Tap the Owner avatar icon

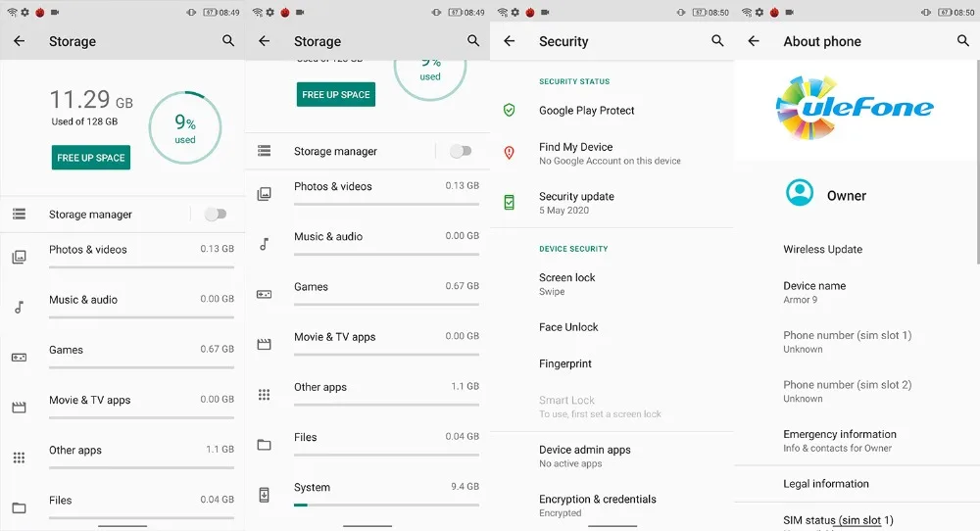click(x=800, y=192)
